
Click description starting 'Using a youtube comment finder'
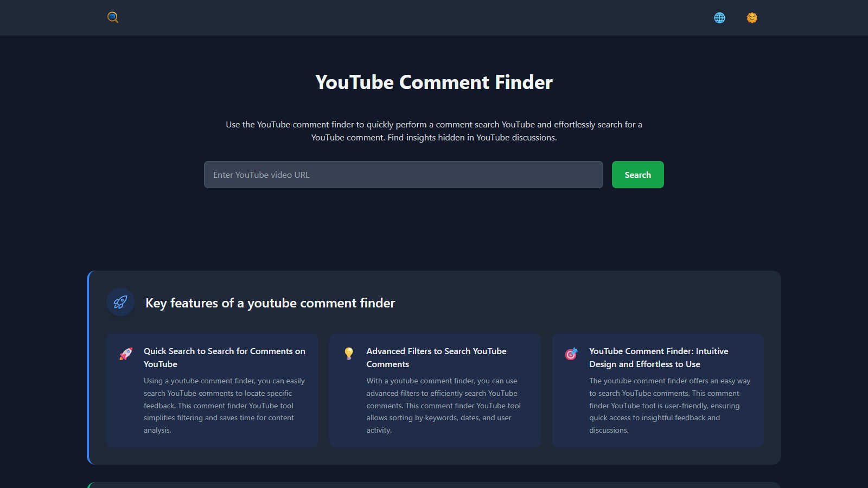coord(224,406)
